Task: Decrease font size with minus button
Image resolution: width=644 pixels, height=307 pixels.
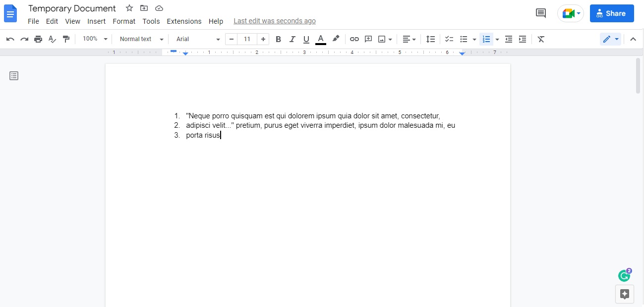Action: 232,39
